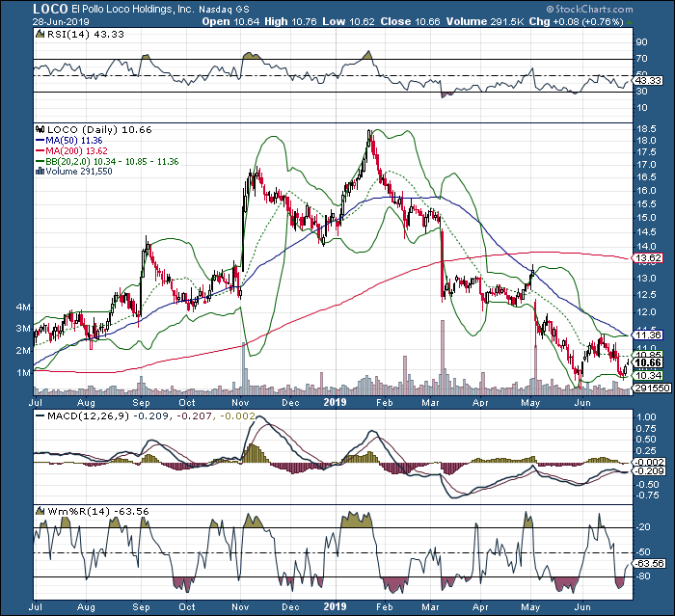Click the High 10.76 header value
Viewport: 675px width, 616px height.
pos(290,21)
